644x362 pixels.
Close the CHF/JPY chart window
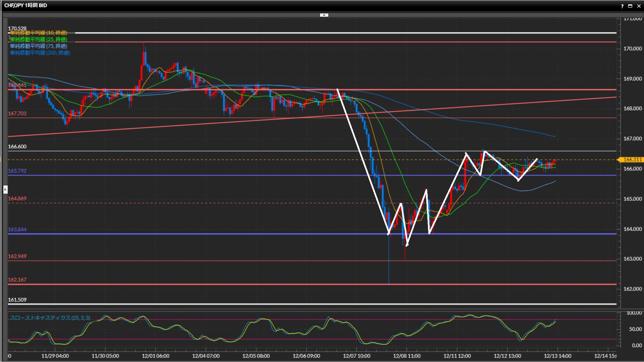(x=639, y=6)
